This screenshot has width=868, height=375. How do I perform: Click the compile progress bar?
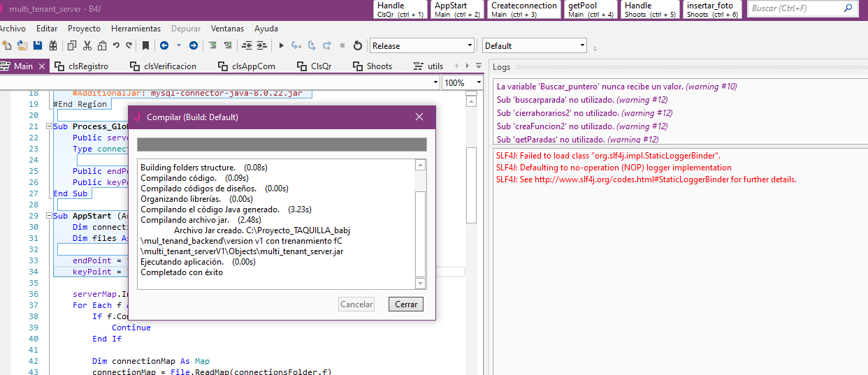click(x=282, y=145)
